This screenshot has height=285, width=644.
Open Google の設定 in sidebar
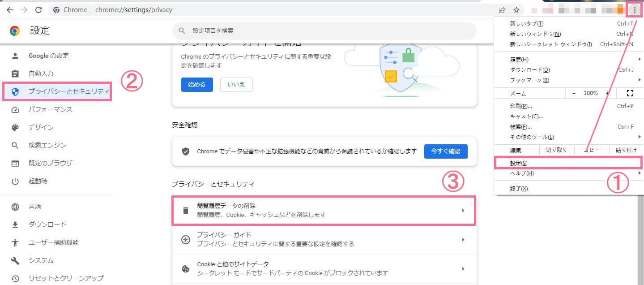[56, 56]
